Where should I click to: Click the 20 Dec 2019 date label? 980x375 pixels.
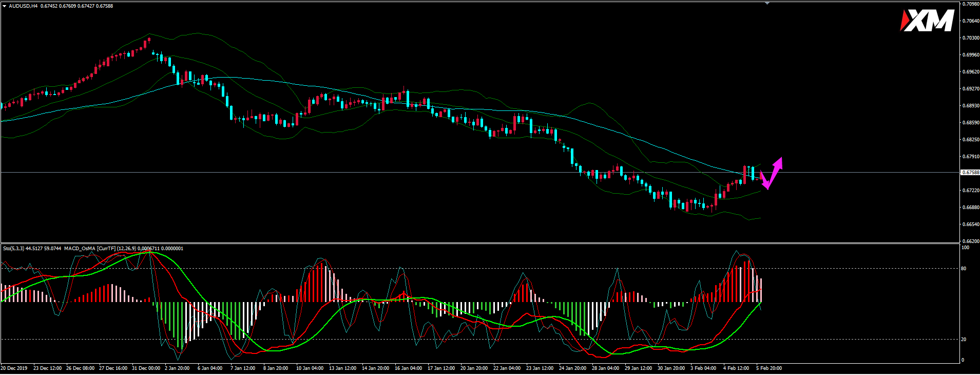pyautogui.click(x=14, y=368)
